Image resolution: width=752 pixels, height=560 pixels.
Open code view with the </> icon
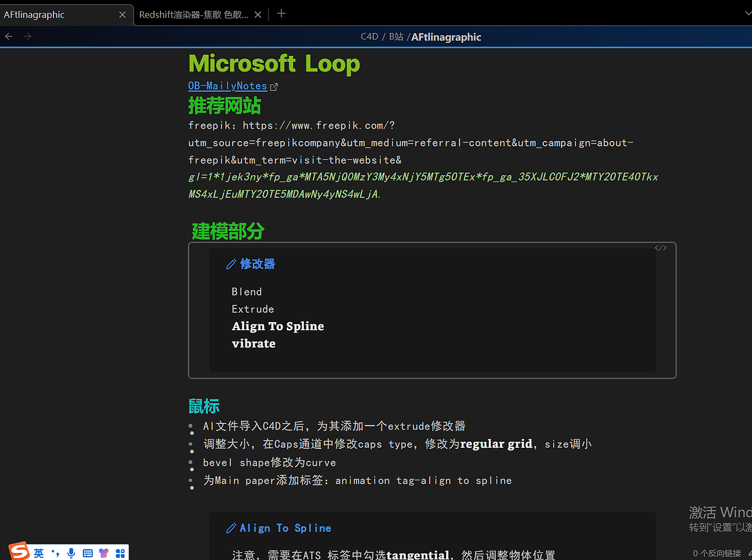click(661, 247)
